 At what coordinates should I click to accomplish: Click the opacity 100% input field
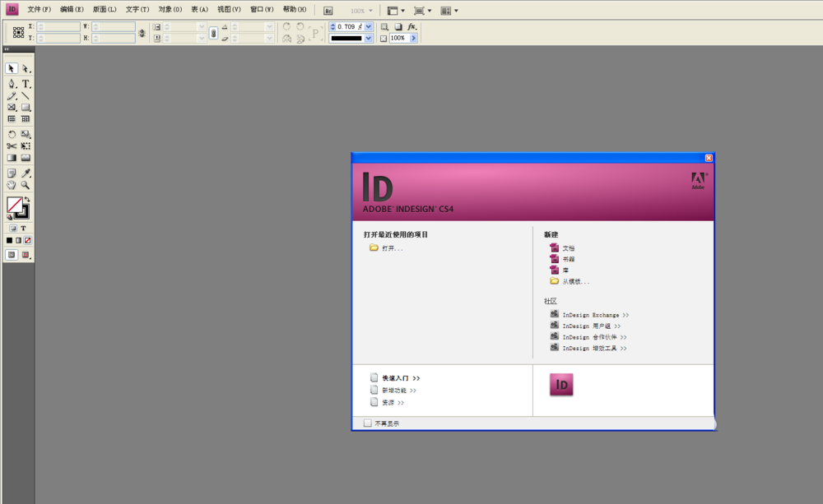click(399, 39)
